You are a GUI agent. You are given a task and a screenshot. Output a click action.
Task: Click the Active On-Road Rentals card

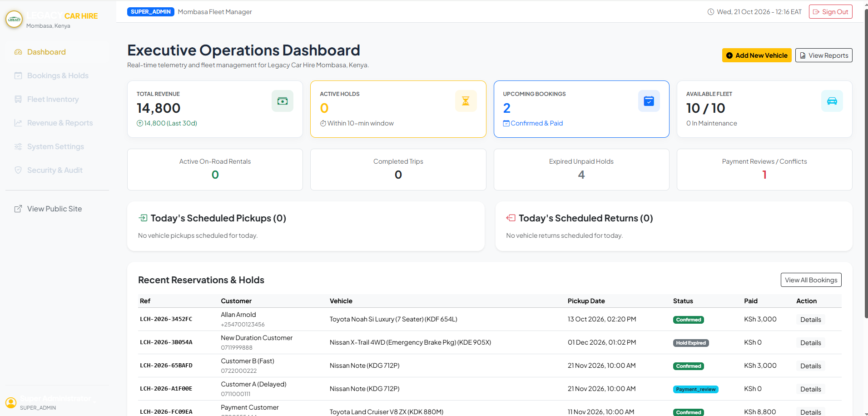pyautogui.click(x=215, y=170)
